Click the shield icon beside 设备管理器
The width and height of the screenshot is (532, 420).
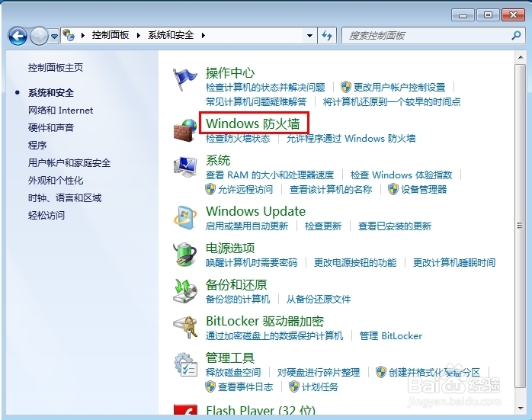(x=393, y=189)
